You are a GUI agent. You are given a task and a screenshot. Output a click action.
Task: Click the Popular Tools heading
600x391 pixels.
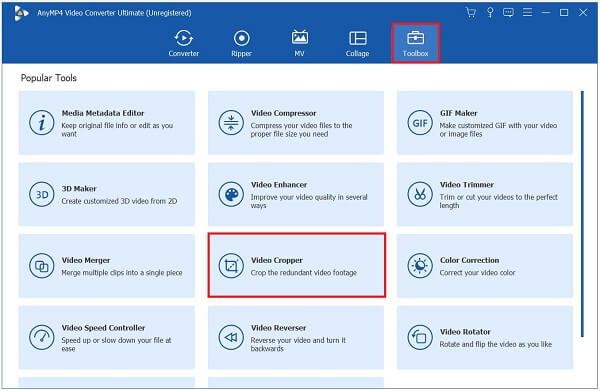pos(49,78)
